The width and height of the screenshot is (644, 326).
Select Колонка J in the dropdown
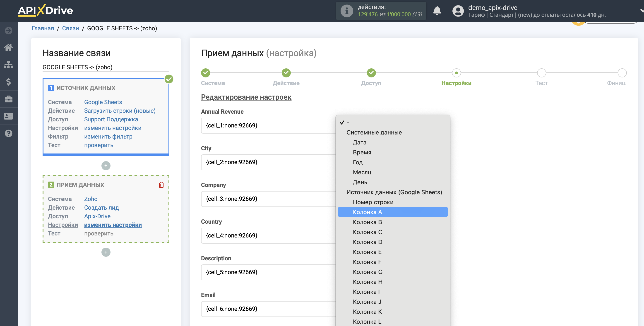point(392,302)
